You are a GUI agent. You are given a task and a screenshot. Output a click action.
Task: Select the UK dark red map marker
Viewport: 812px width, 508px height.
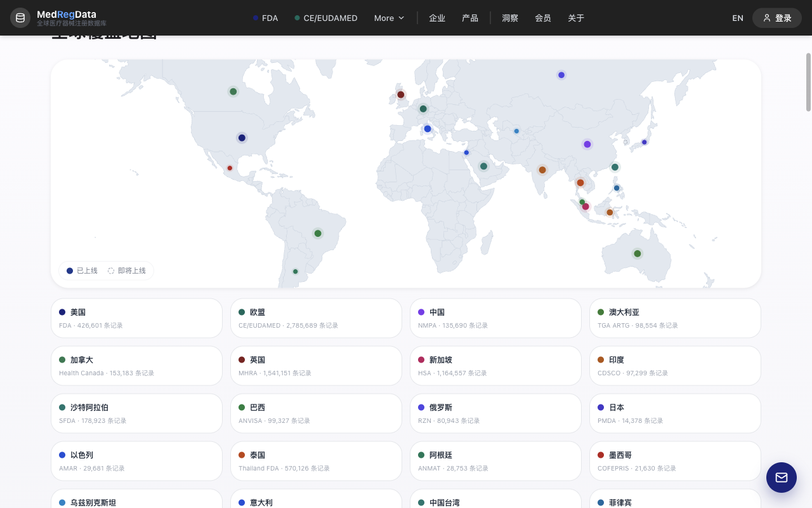pyautogui.click(x=401, y=95)
